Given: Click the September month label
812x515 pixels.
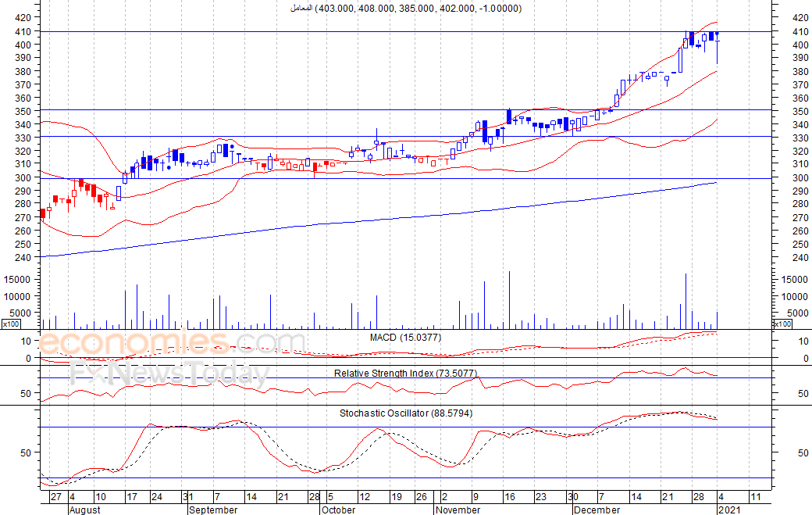Looking at the screenshot, I should coord(213,510).
